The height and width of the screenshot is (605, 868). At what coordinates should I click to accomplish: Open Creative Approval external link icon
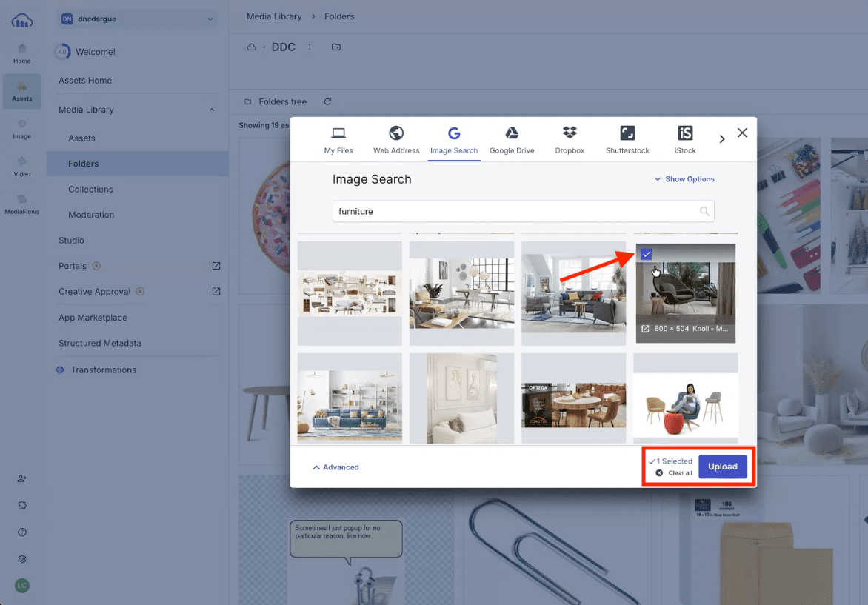coord(216,291)
